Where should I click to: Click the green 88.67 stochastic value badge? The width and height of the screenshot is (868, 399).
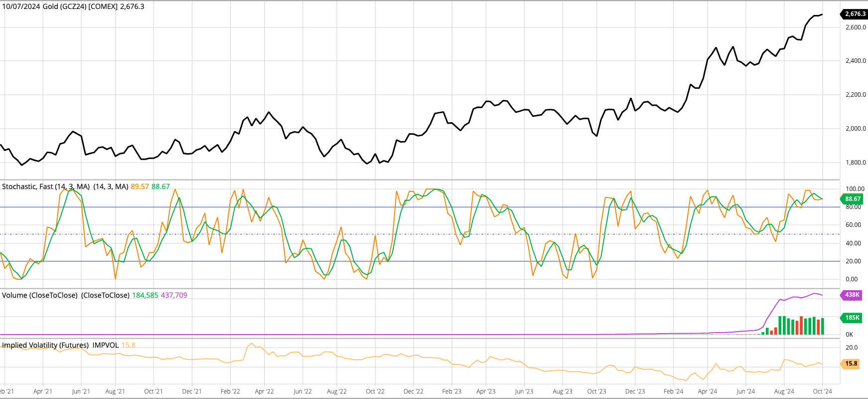pyautogui.click(x=853, y=199)
